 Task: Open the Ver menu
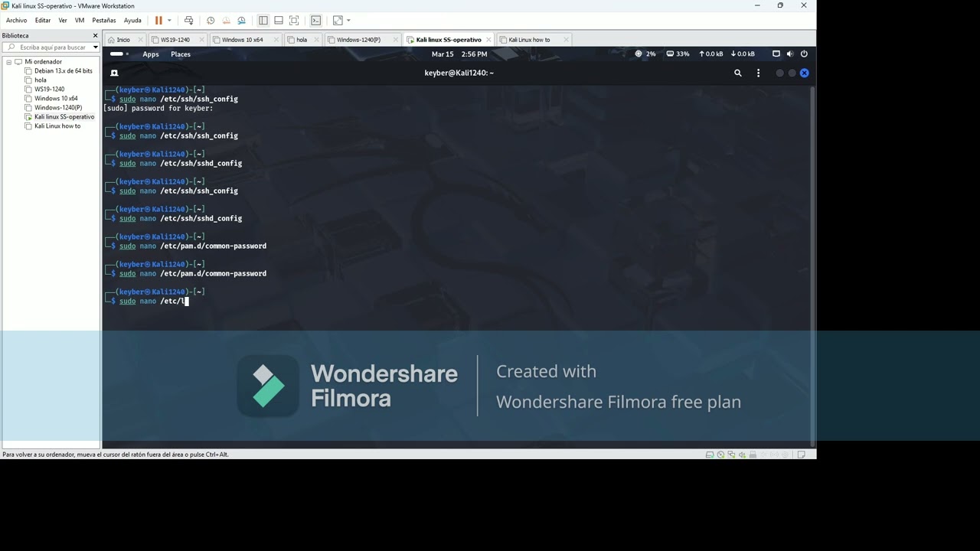pyautogui.click(x=63, y=21)
